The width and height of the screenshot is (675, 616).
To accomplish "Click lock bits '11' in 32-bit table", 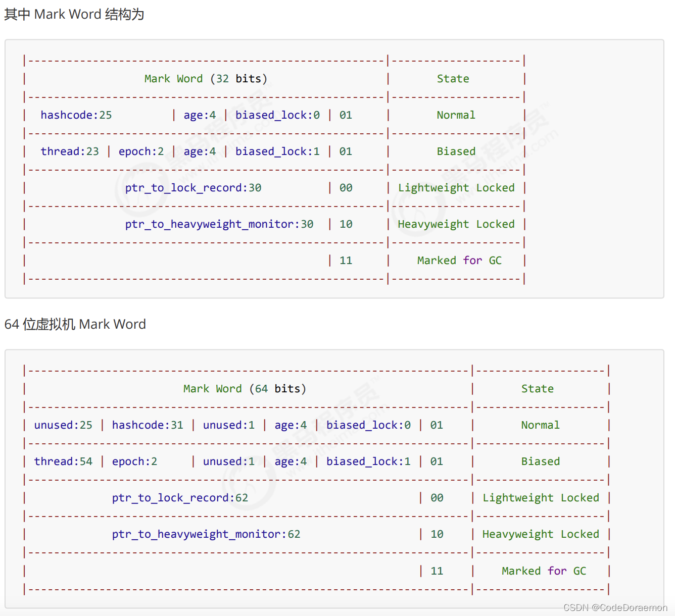I will [x=346, y=261].
